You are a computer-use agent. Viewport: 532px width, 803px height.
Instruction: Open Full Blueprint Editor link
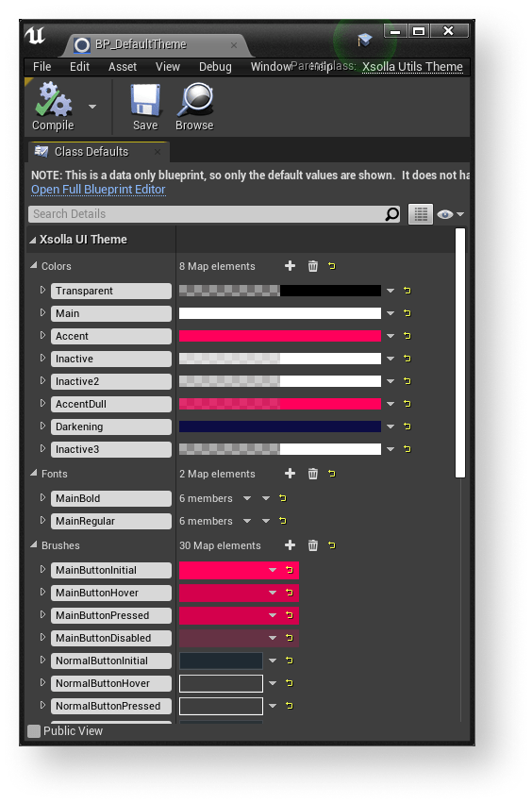(x=98, y=190)
